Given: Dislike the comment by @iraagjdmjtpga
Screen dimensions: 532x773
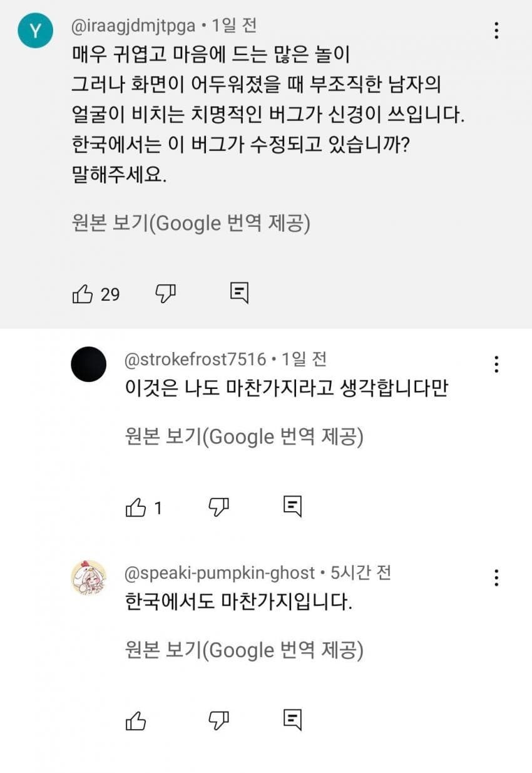Looking at the screenshot, I should (x=165, y=293).
